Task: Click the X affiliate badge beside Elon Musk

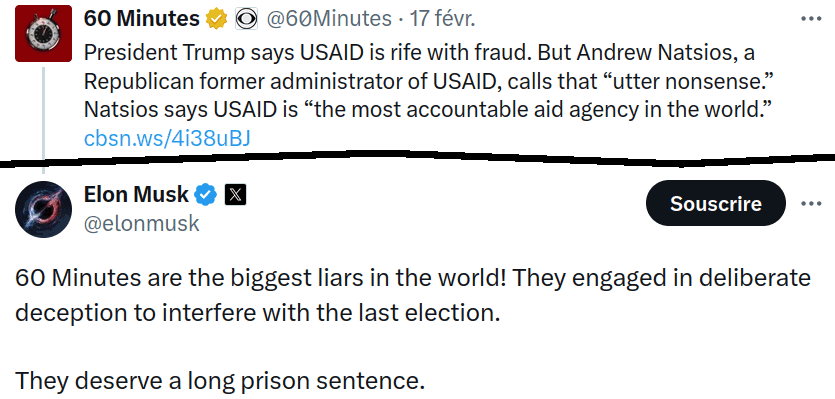Action: coord(235,196)
